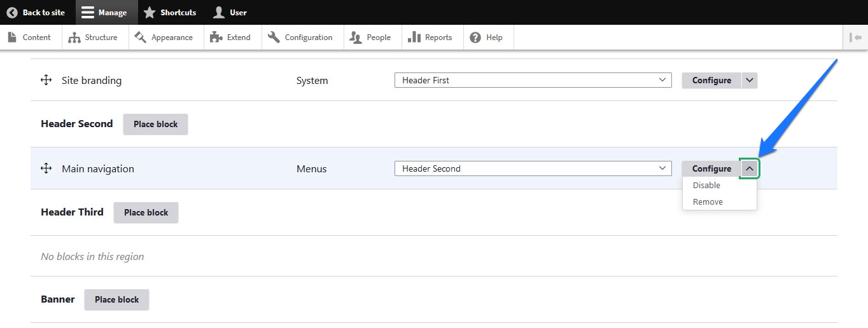The width and height of the screenshot is (868, 328).
Task: Configure the Main navigation block
Action: coord(711,168)
